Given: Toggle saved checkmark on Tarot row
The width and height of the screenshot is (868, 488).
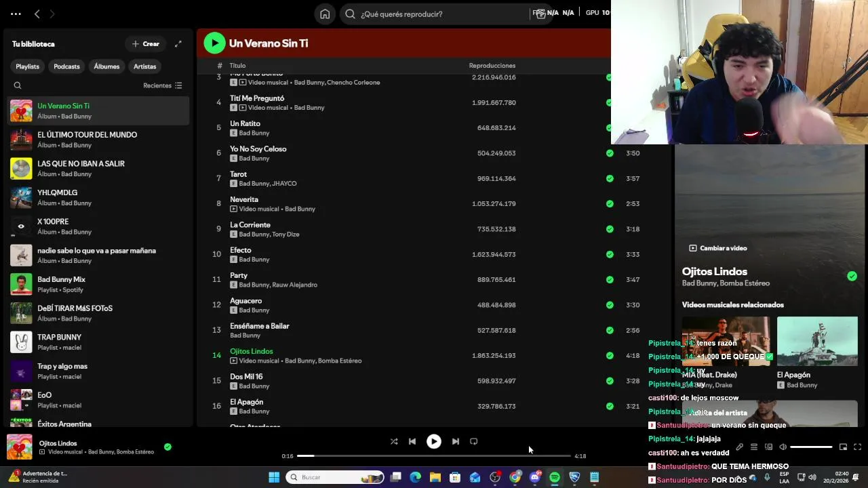Looking at the screenshot, I should click(x=610, y=178).
